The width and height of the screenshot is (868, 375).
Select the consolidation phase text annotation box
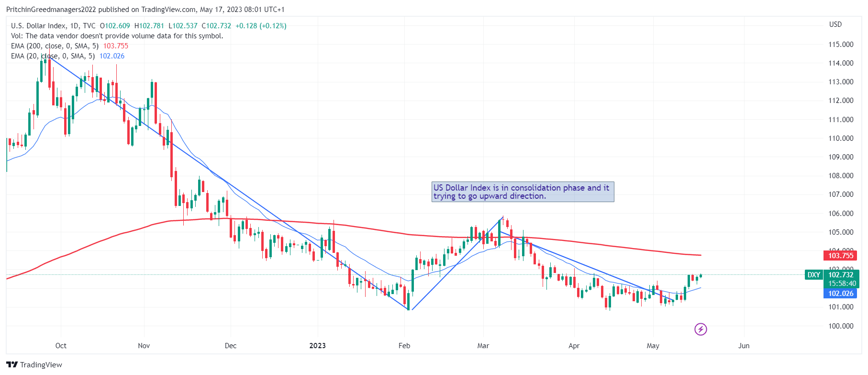click(x=523, y=192)
